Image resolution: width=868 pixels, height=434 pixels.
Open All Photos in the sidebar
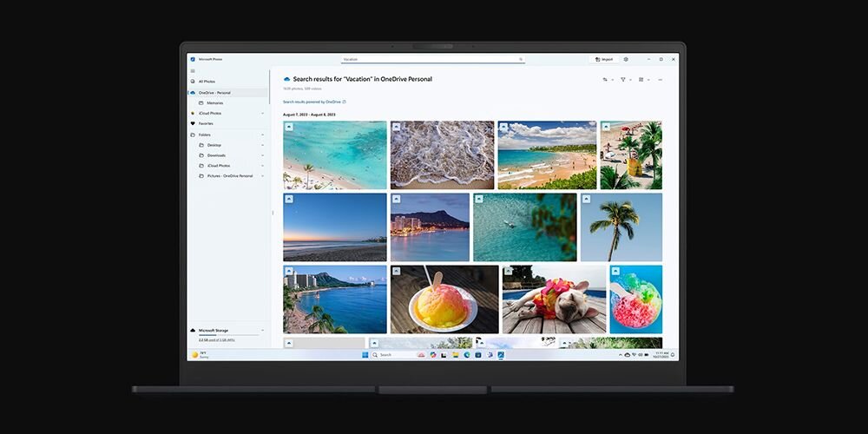click(x=207, y=82)
